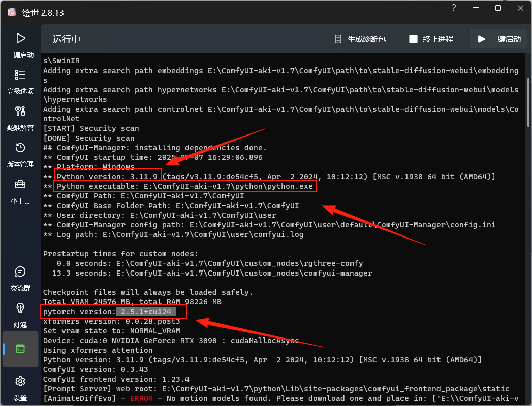Open 版本管理 version management in sidebar
The height and width of the screenshot is (406, 532).
tap(20, 155)
